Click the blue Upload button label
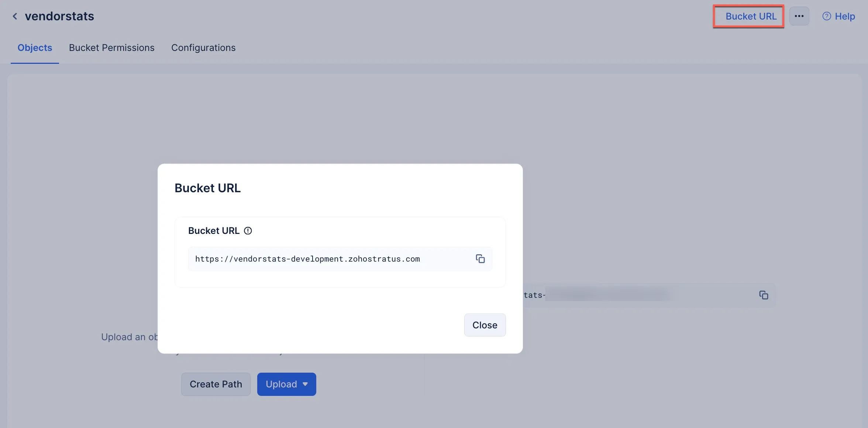Viewport: 868px width, 428px height. pos(281,384)
